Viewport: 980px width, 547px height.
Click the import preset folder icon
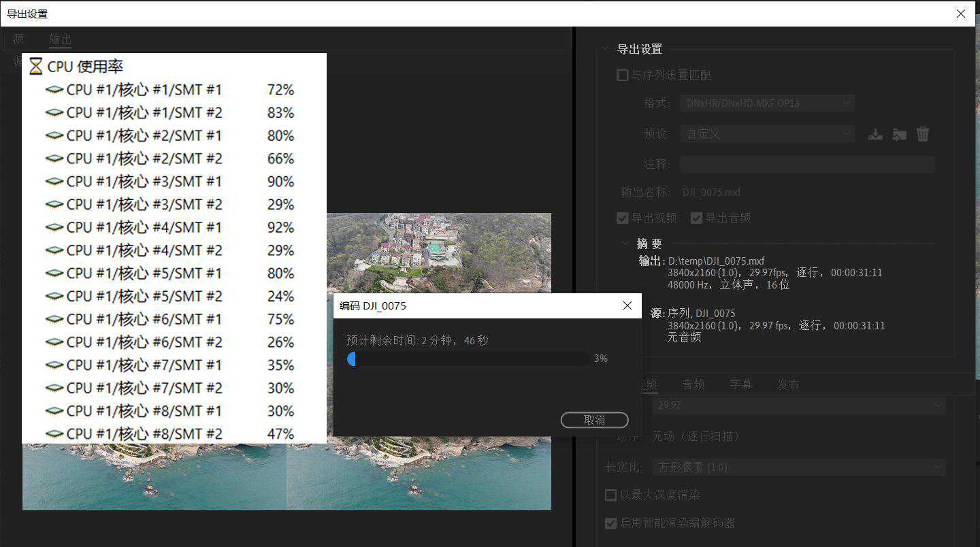[899, 134]
